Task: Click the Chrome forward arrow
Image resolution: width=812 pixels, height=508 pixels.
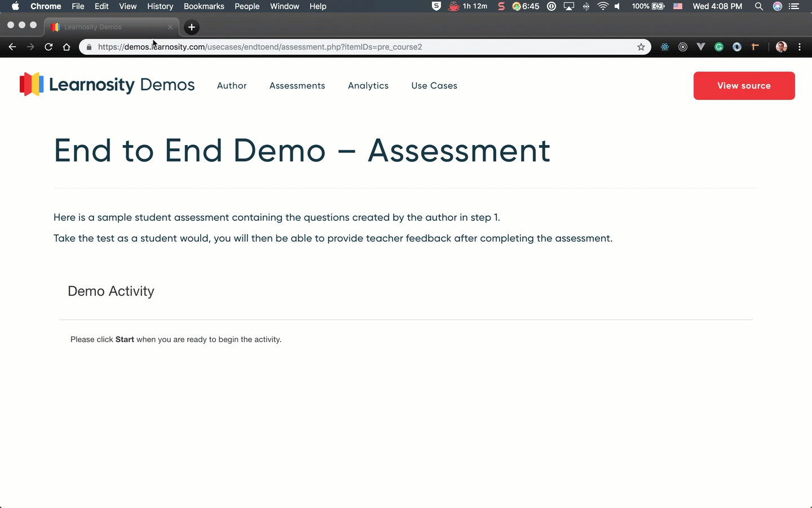Action: pos(30,47)
